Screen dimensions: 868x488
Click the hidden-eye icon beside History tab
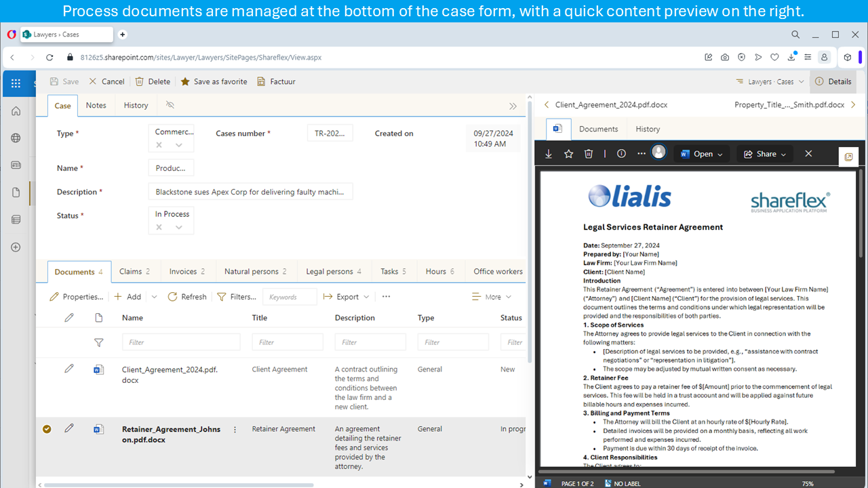pyautogui.click(x=170, y=105)
